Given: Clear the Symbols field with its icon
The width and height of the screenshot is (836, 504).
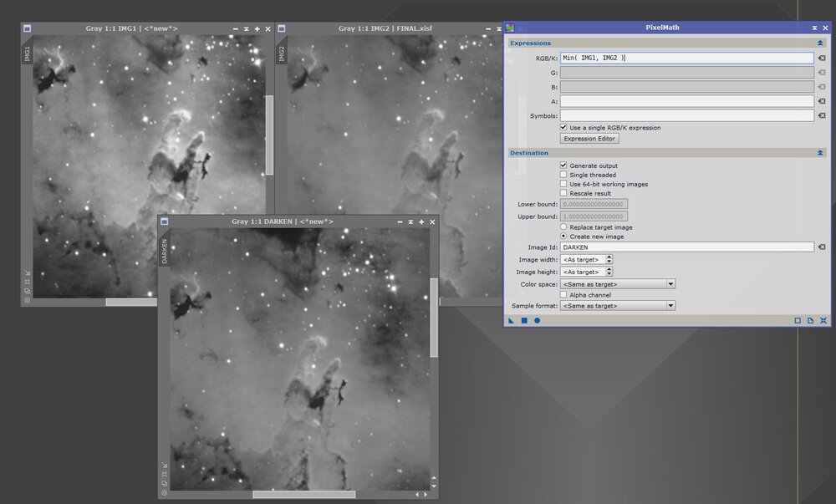Looking at the screenshot, I should click(x=822, y=116).
